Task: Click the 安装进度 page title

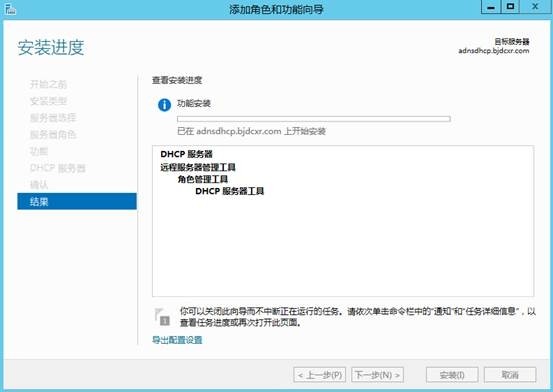Action: 51,48
